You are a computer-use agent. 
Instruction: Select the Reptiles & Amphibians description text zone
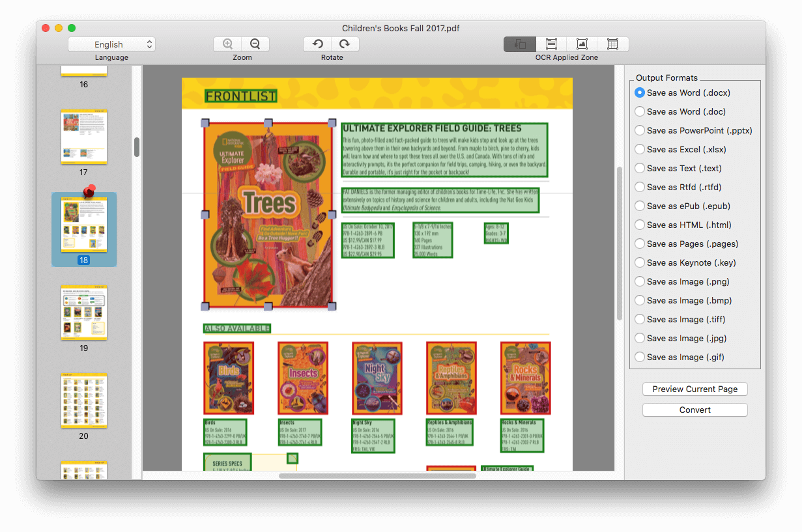point(450,432)
